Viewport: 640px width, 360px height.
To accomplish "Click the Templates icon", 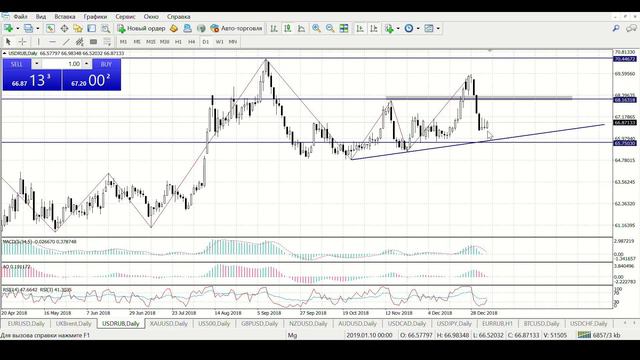I will pos(429,28).
